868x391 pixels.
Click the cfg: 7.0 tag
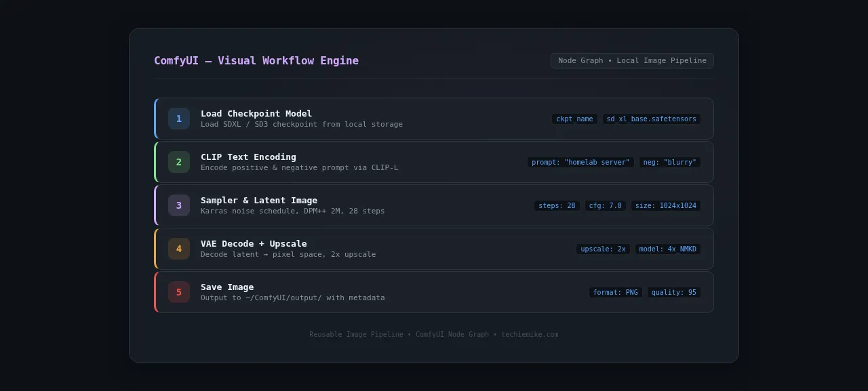606,206
